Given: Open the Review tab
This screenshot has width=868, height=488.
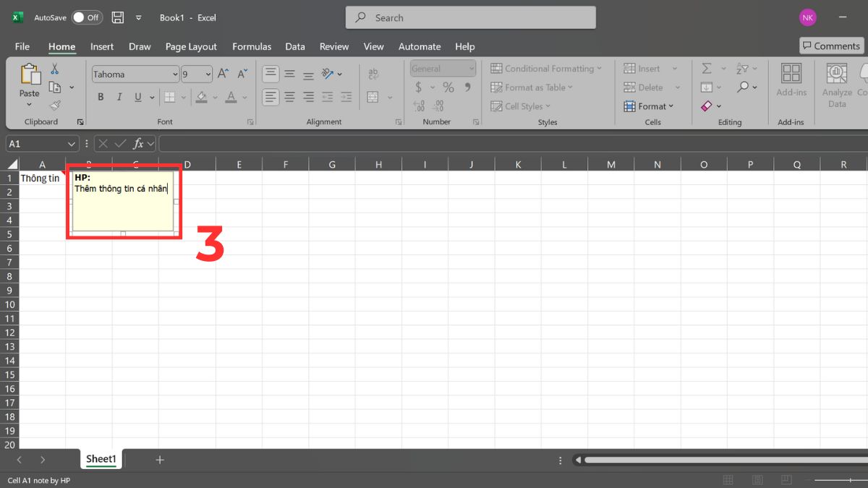Looking at the screenshot, I should (x=333, y=46).
